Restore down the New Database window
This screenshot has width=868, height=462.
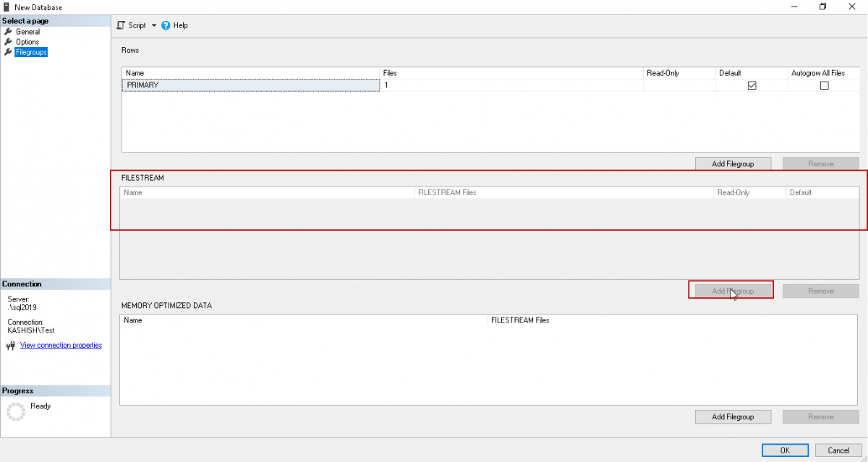click(822, 7)
